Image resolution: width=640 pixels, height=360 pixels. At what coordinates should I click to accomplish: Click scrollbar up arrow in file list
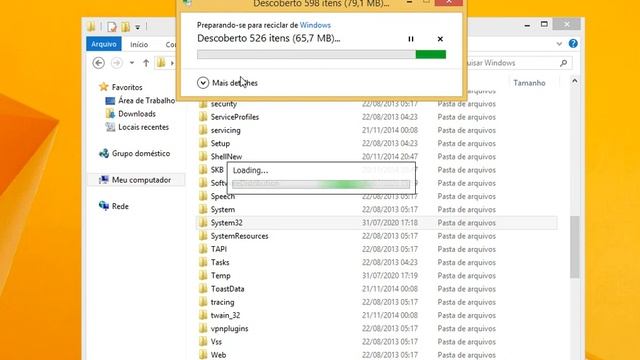(x=575, y=81)
